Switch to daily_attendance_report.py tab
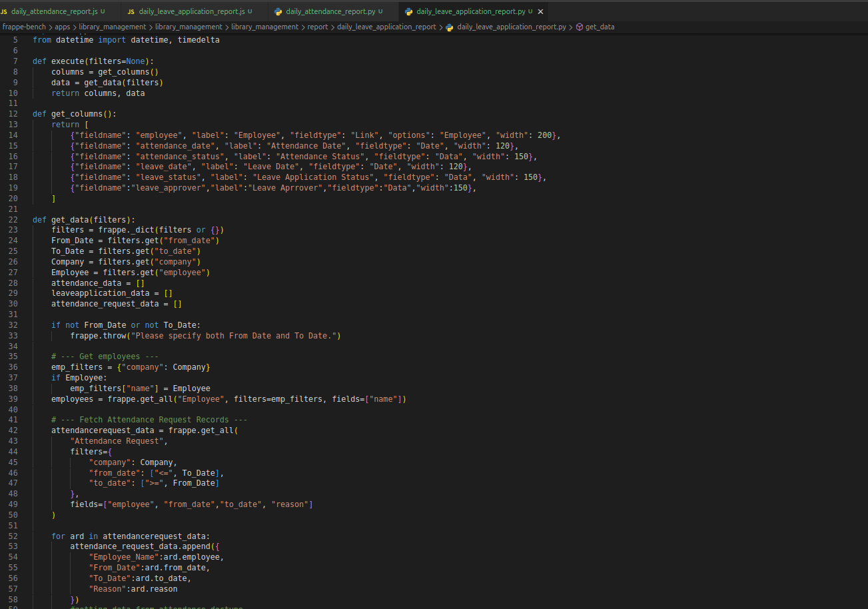Viewport: 868px width, 609px height. coord(330,12)
